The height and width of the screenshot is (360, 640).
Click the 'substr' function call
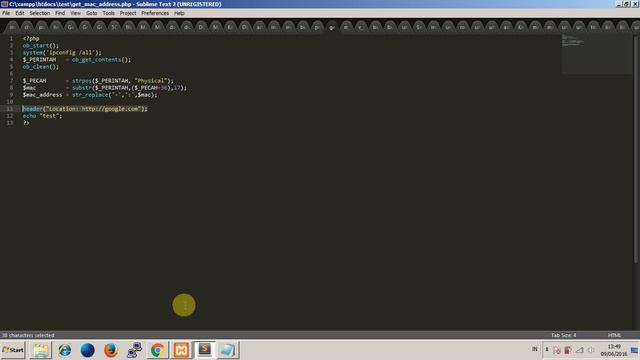(x=82, y=88)
